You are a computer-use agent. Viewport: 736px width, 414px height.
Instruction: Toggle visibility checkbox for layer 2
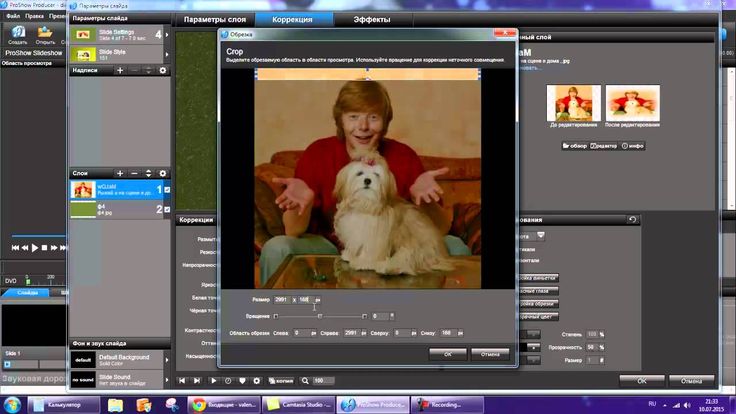coord(166,210)
